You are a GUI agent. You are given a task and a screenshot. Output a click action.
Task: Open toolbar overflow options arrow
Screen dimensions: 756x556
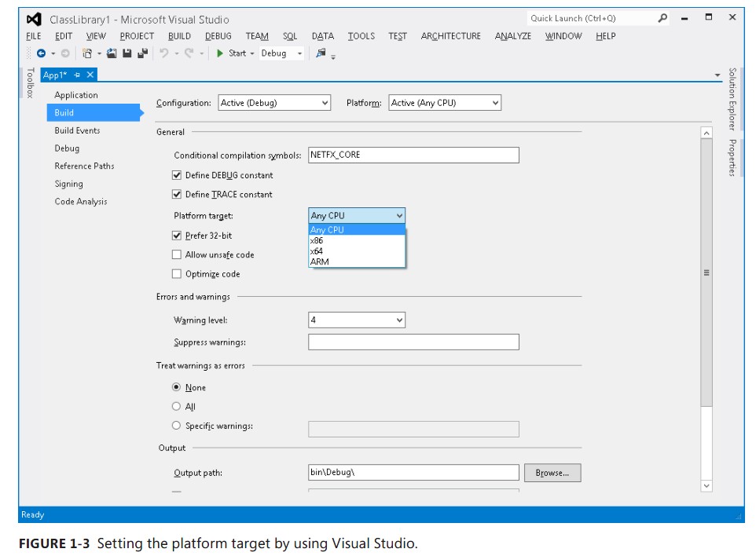point(333,57)
